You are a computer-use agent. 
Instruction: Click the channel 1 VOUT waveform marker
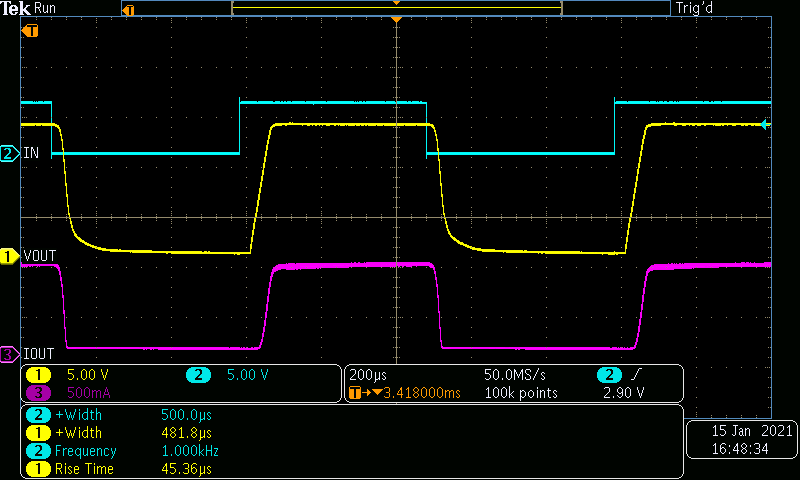point(9,256)
